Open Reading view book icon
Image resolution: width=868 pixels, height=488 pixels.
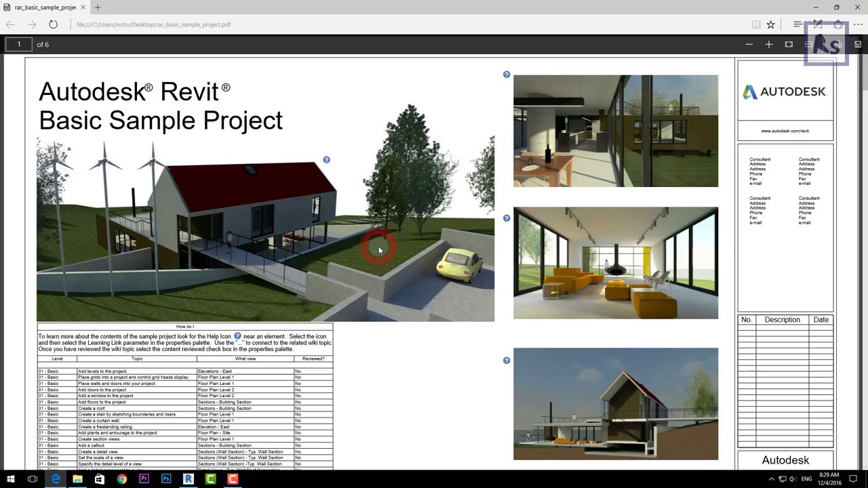[755, 24]
